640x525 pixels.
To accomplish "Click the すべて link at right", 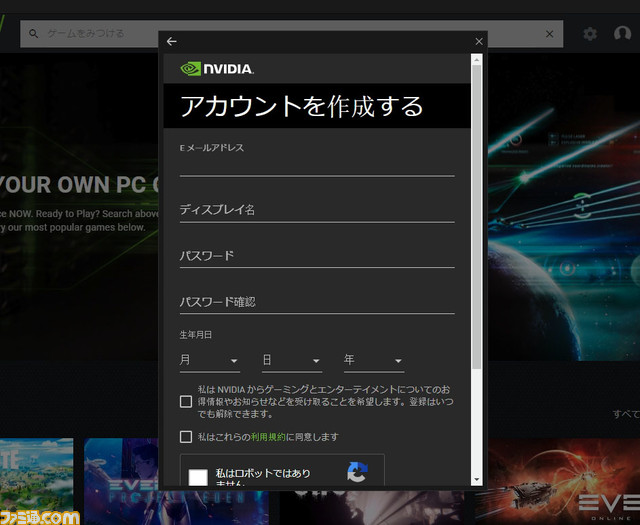I will click(x=626, y=414).
